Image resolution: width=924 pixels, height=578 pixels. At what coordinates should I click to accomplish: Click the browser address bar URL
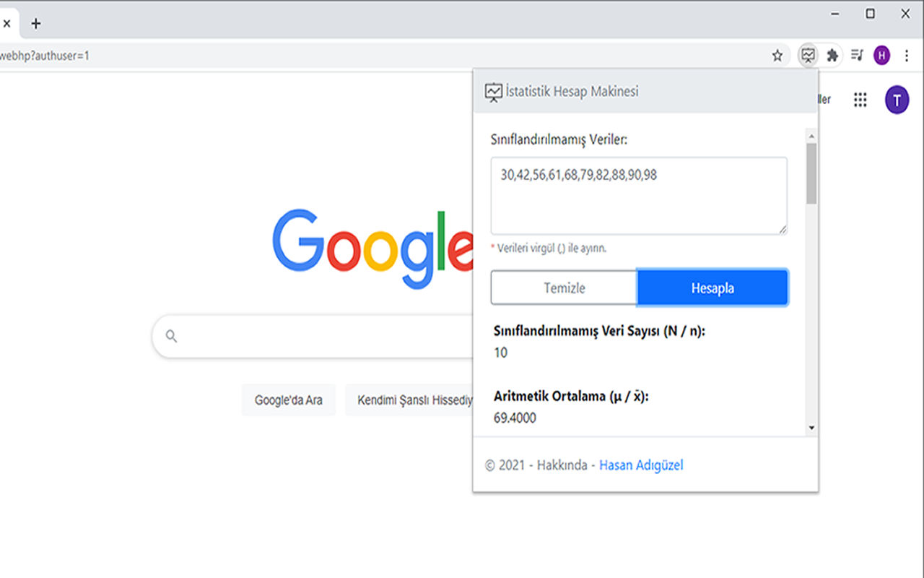coord(45,56)
